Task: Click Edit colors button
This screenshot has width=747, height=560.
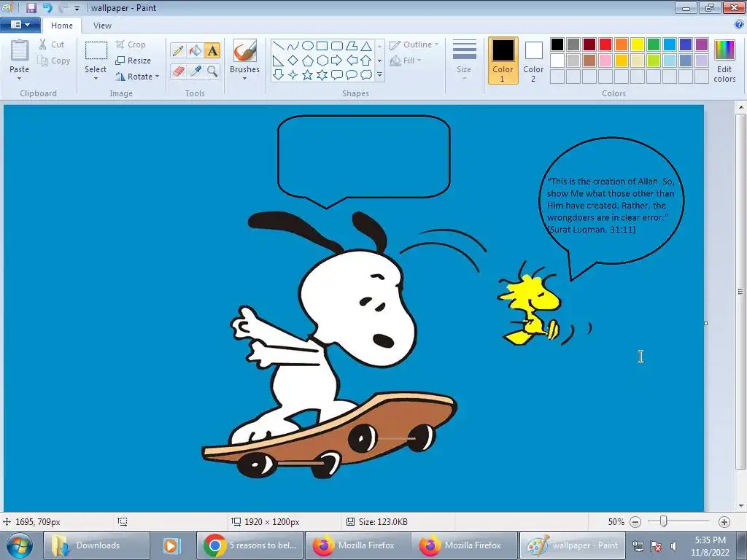Action: pos(724,61)
